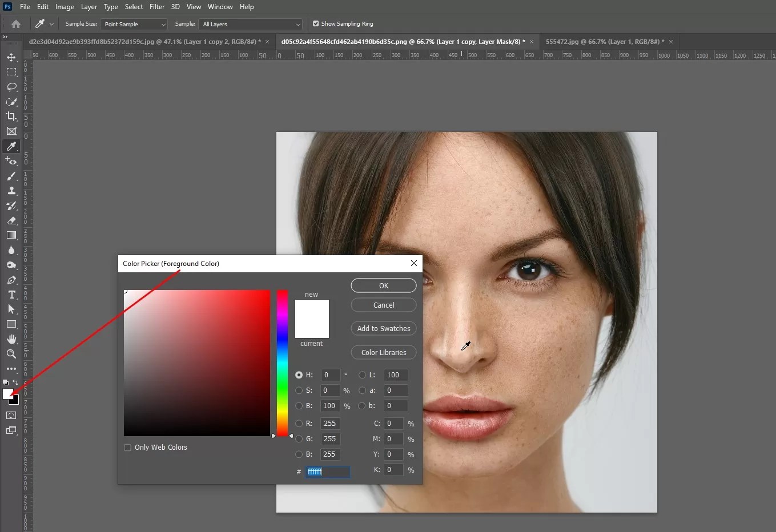Pick the Crop tool
Screen dimensions: 776x532
[11, 116]
